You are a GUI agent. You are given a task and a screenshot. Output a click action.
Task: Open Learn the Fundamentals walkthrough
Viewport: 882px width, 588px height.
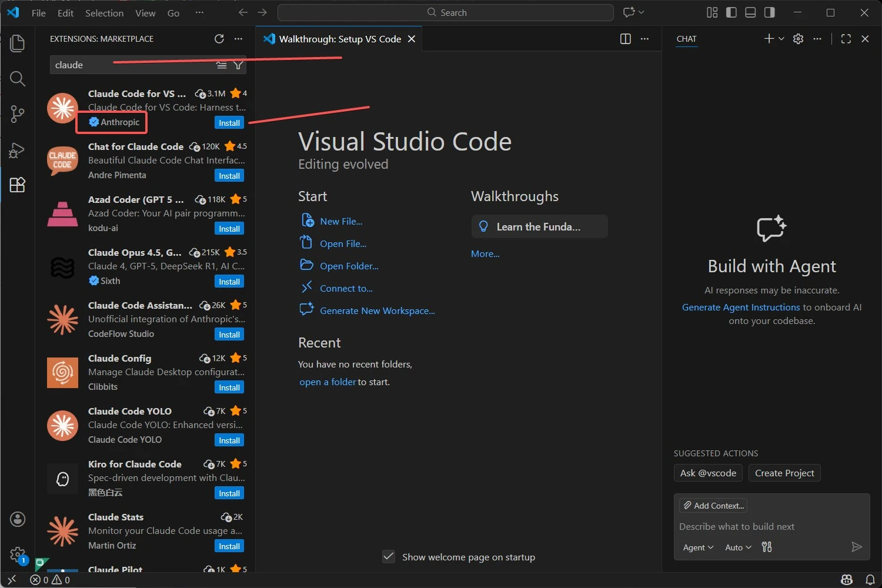point(539,227)
